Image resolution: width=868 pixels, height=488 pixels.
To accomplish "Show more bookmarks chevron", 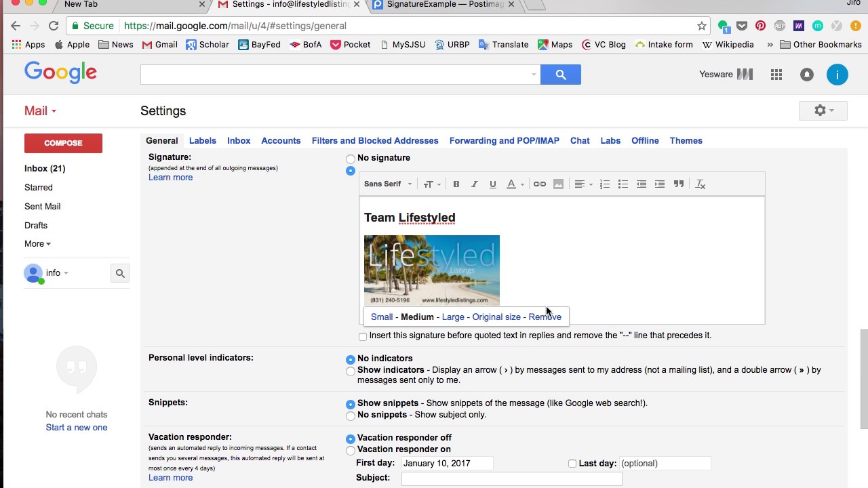I will point(770,45).
